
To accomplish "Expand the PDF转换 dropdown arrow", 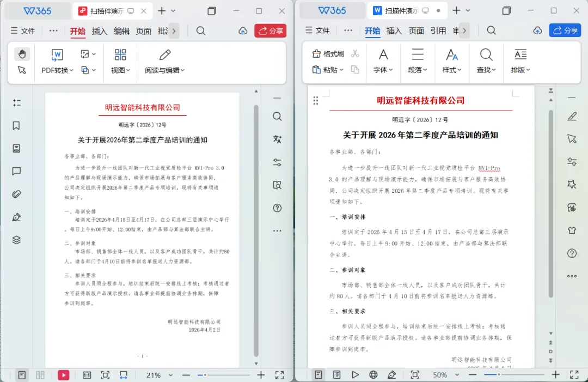I will coord(71,70).
